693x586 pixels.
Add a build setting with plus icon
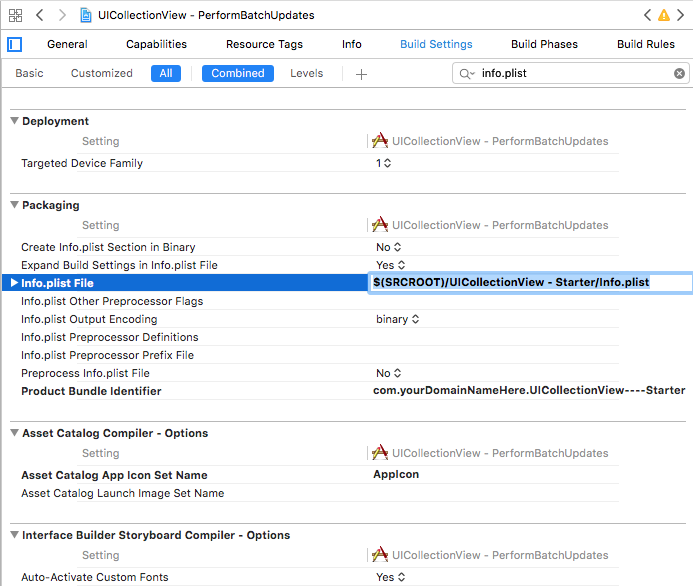pyautogui.click(x=361, y=74)
